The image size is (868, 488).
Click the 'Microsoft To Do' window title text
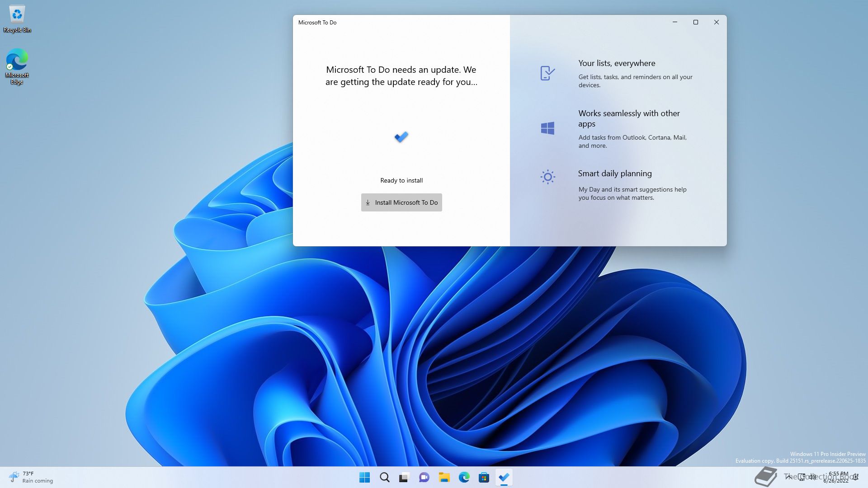tap(317, 23)
